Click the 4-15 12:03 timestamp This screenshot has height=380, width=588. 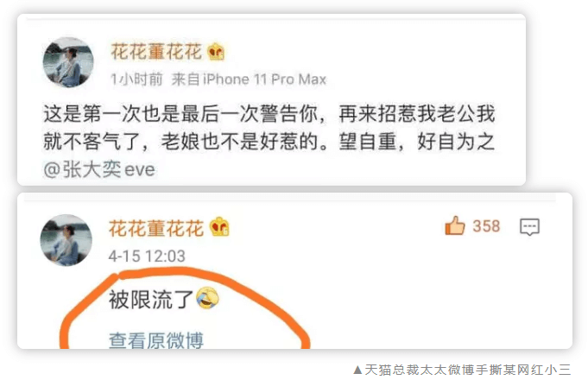point(147,256)
